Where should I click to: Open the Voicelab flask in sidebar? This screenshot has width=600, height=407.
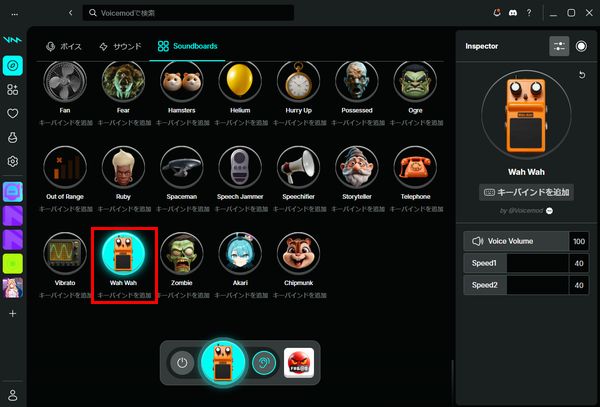[x=13, y=137]
